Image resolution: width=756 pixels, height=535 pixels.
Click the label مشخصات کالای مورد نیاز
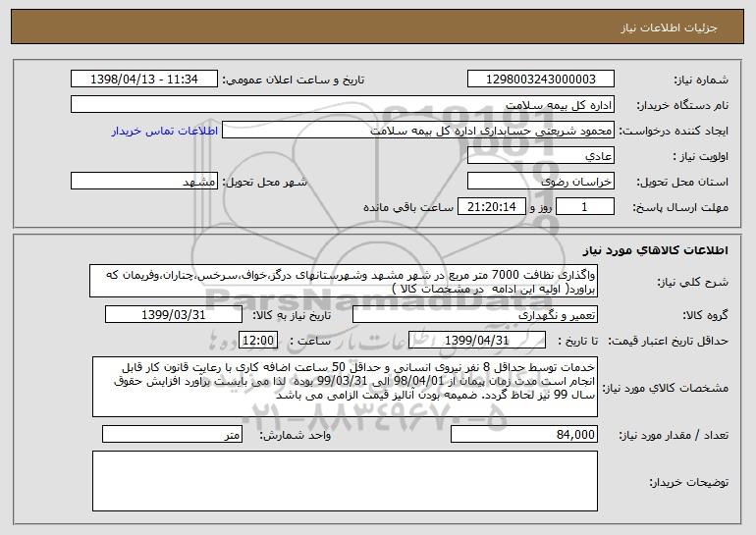point(667,388)
